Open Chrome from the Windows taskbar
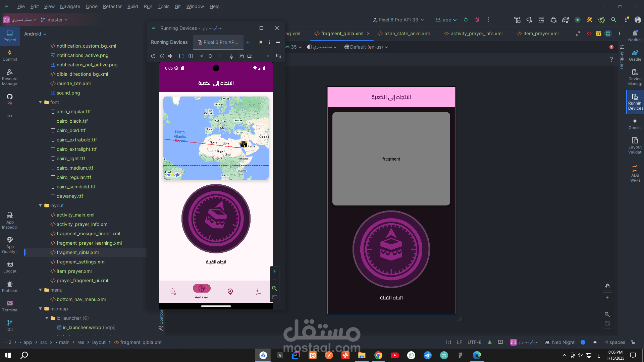Screen dimensions: 644x362 (x=378, y=355)
